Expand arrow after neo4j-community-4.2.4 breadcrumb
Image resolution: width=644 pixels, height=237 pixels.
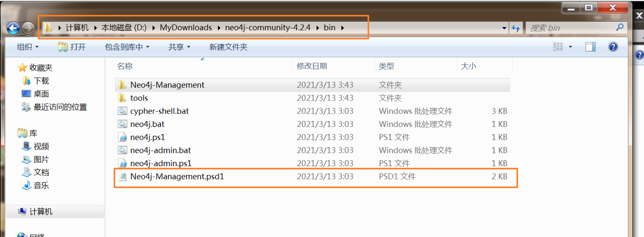(317, 28)
